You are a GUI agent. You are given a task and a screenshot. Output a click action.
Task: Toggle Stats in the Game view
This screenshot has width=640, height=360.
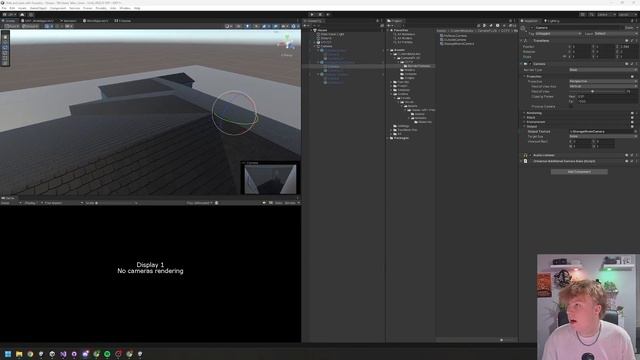point(278,203)
